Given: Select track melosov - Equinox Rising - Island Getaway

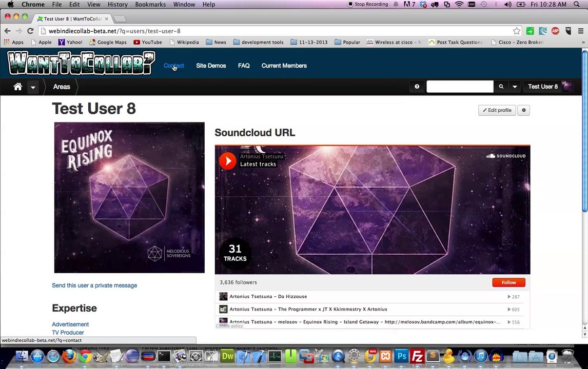Looking at the screenshot, I should click(365, 322).
